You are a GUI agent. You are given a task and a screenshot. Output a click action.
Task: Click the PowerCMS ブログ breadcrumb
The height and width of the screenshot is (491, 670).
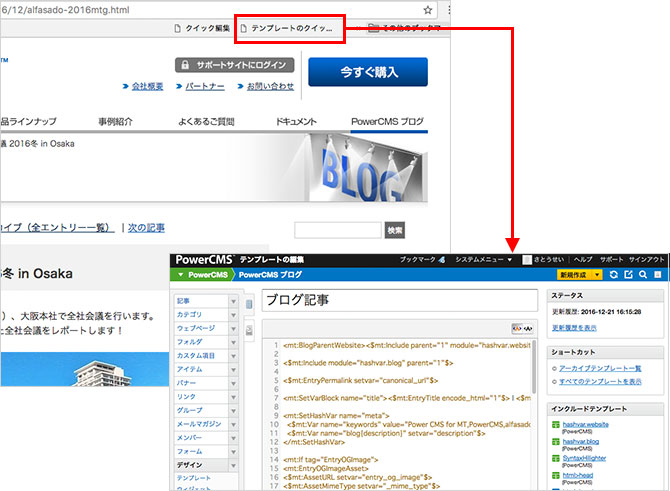click(270, 275)
